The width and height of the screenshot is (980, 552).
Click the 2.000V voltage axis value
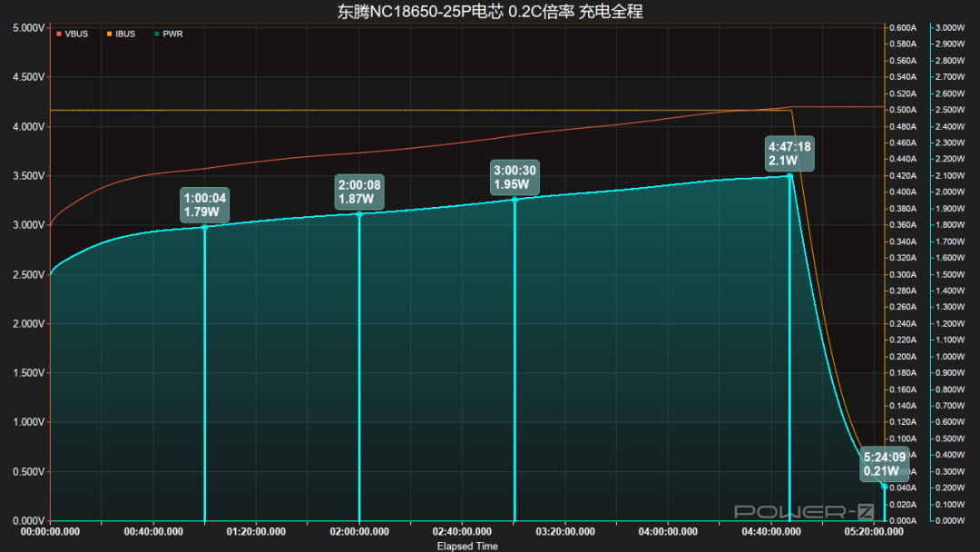tap(29, 324)
